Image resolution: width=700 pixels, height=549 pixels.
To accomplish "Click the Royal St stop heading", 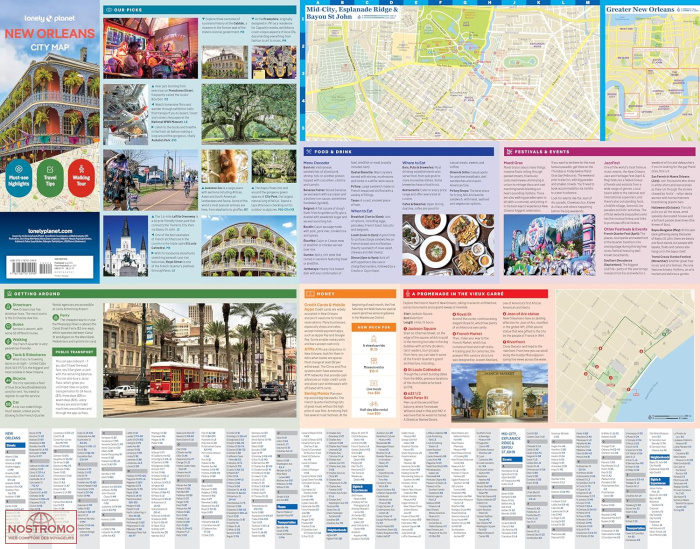I will tap(464, 314).
